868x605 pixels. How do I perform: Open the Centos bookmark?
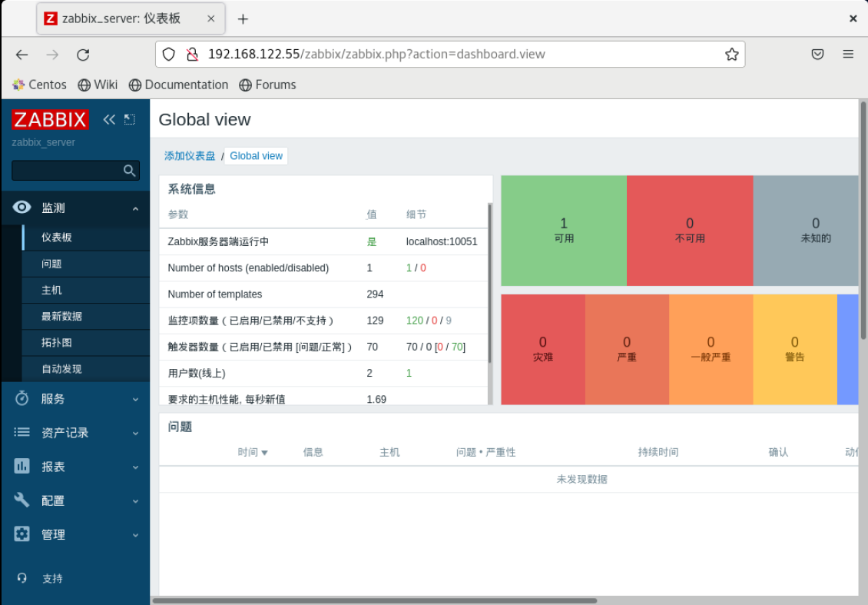pos(39,85)
